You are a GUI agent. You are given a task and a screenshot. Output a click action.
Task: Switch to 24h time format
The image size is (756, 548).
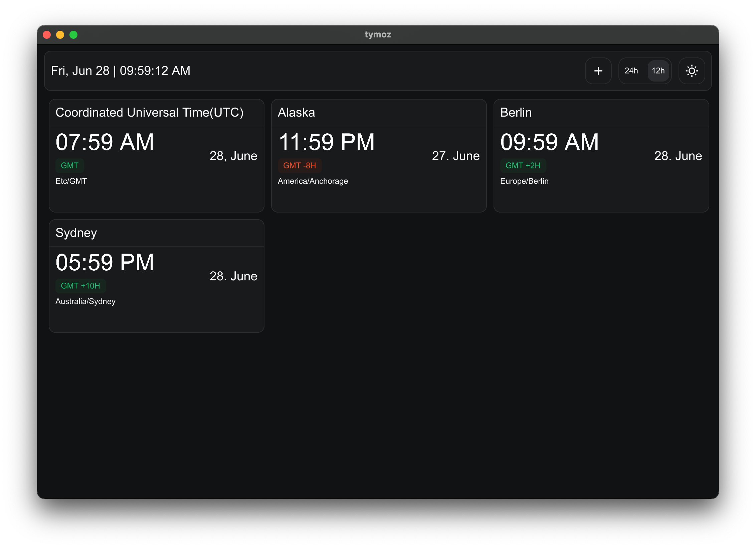click(631, 71)
